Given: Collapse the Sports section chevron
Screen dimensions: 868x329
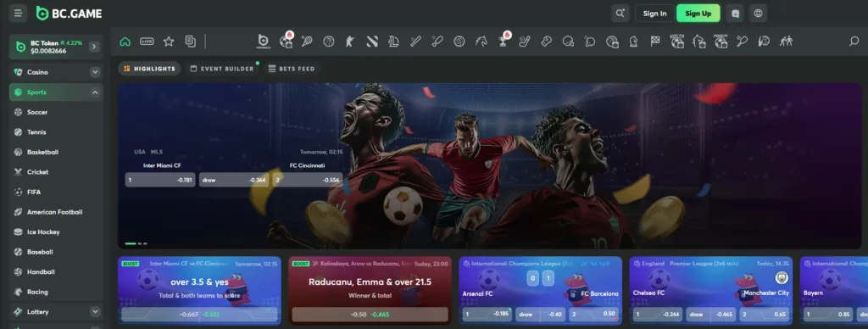Looking at the screenshot, I should [x=95, y=92].
